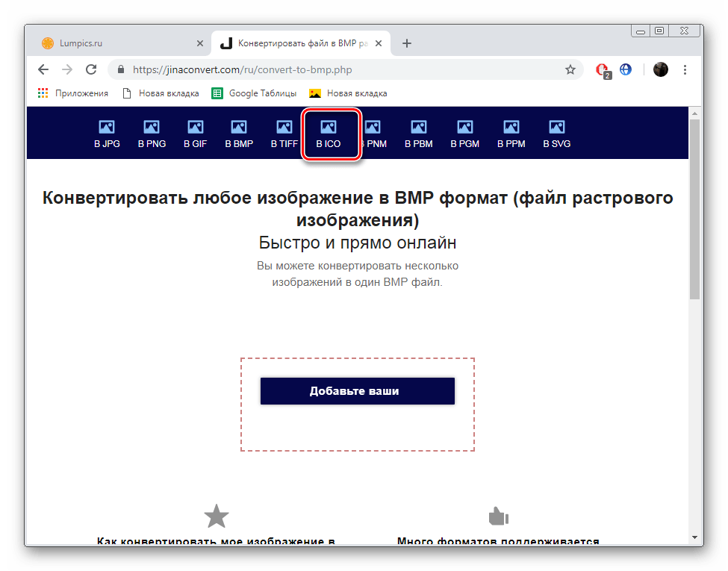Image resolution: width=728 pixels, height=571 pixels.
Task: Close the Lumpics.ru tab
Action: pyautogui.click(x=200, y=43)
